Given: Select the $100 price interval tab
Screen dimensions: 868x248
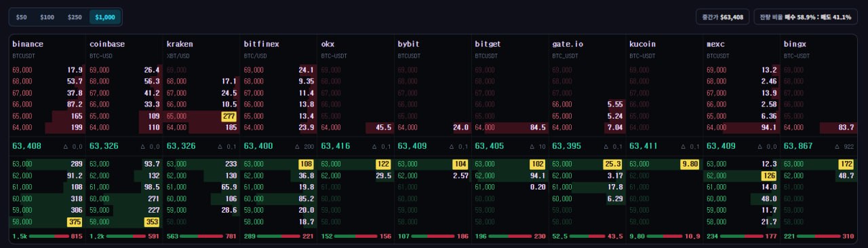Looking at the screenshot, I should pyautogui.click(x=47, y=17).
